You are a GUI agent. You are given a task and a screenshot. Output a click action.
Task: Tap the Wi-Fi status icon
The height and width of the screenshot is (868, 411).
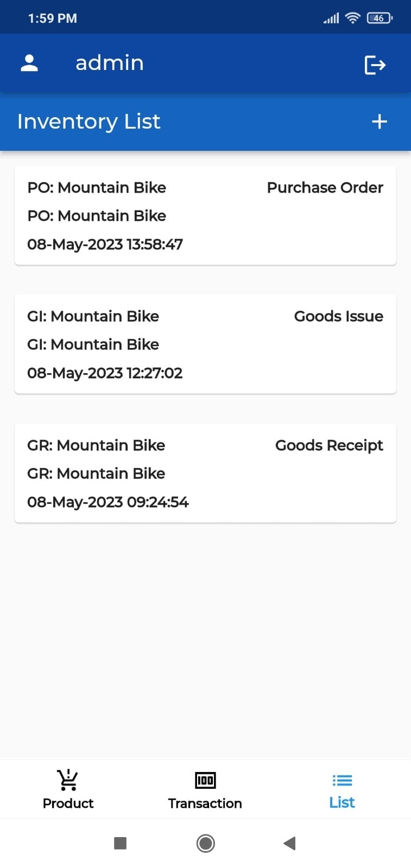[x=353, y=18]
